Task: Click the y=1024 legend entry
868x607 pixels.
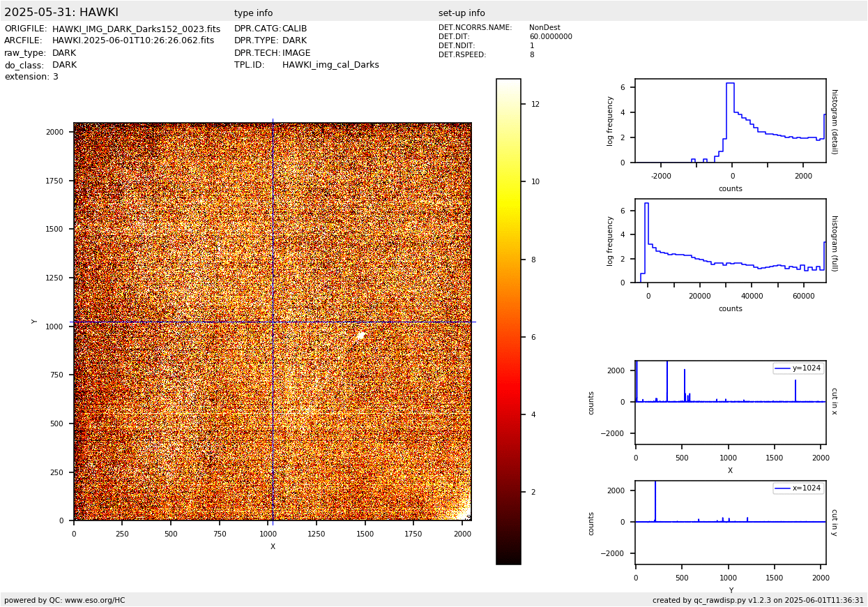Action: click(x=798, y=368)
